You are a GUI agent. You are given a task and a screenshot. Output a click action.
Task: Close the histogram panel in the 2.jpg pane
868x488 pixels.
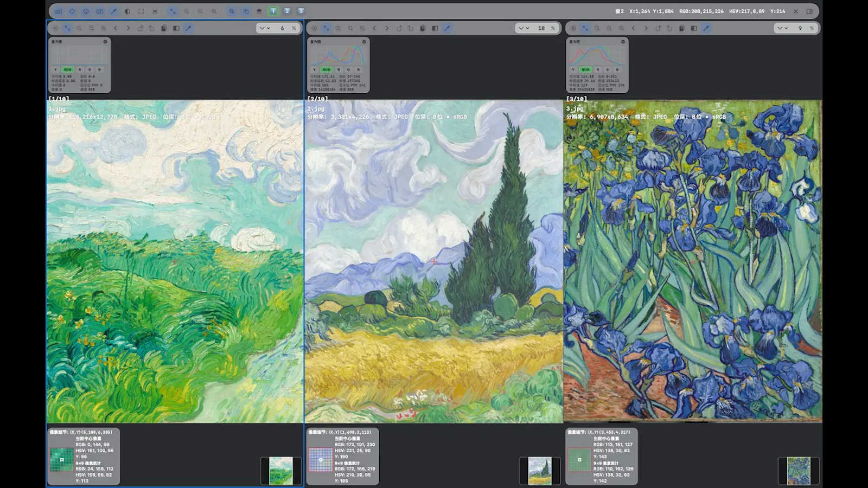coord(364,42)
